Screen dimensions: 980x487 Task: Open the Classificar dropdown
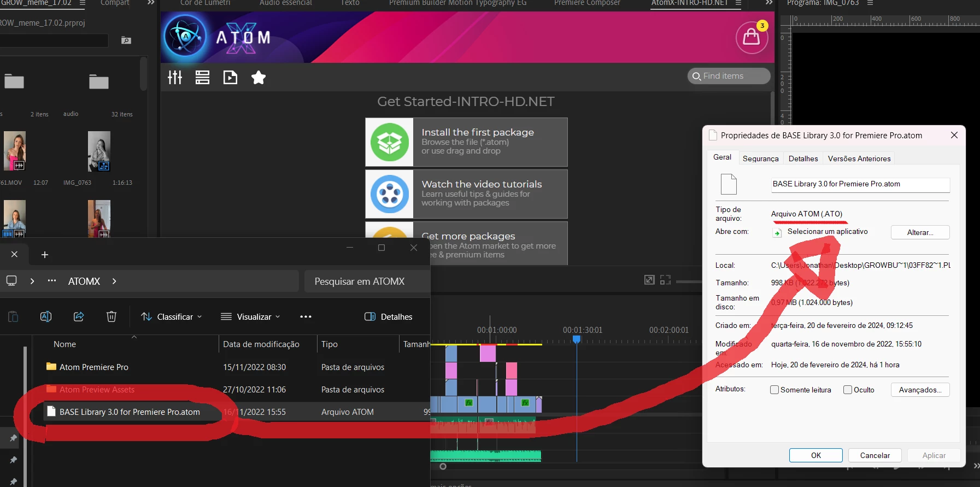[172, 316]
